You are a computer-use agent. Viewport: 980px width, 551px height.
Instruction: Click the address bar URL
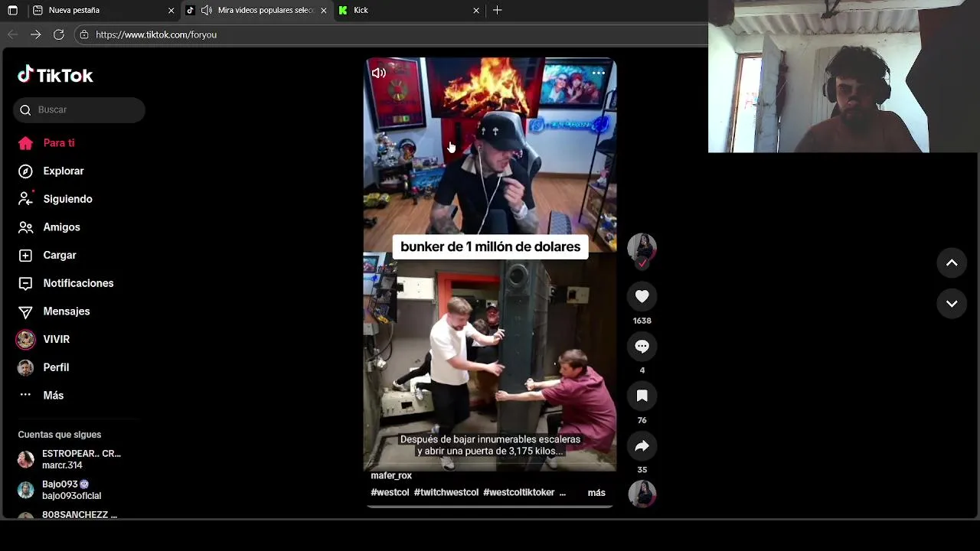(x=156, y=34)
